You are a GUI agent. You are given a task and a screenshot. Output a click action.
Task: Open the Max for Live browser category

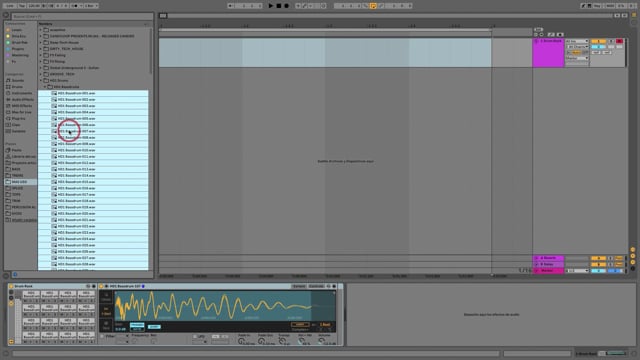coord(18,112)
